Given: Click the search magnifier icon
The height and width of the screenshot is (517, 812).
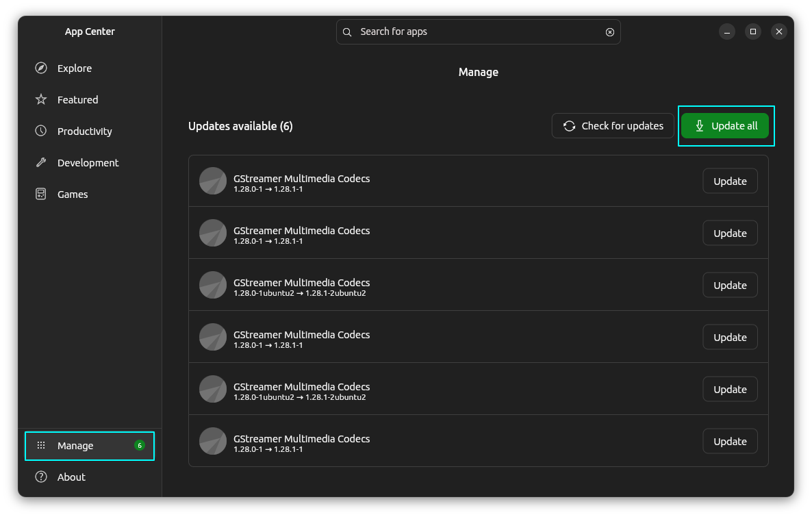Looking at the screenshot, I should tap(347, 31).
